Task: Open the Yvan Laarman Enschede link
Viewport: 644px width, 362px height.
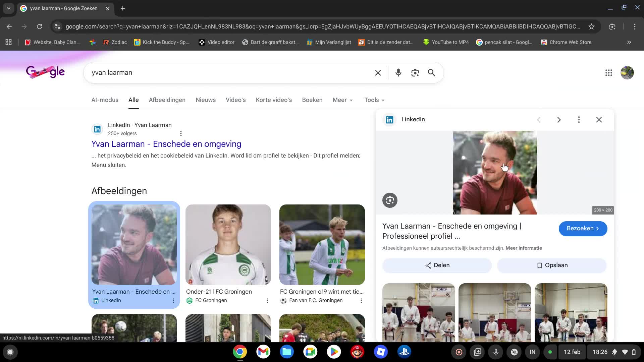Action: tap(166, 144)
